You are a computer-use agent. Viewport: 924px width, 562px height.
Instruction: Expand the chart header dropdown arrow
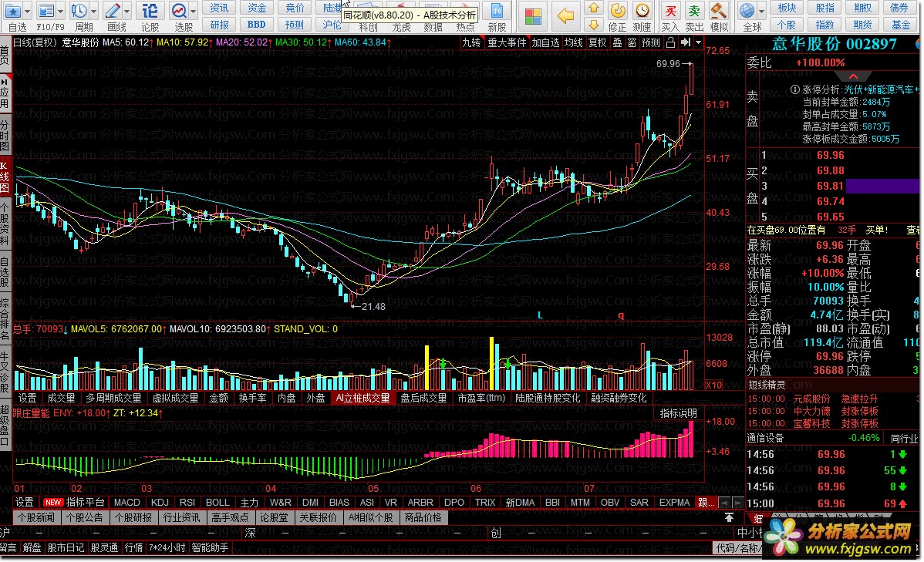point(698,42)
